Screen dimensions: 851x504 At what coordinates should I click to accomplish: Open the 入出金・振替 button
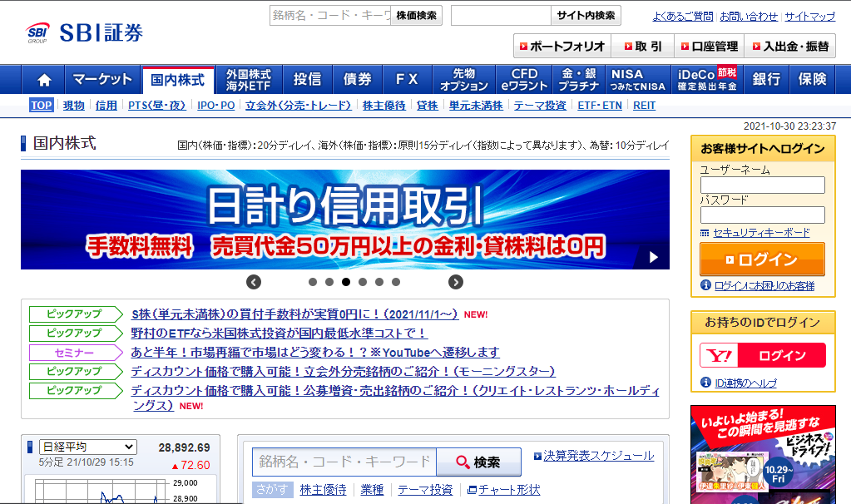790,46
